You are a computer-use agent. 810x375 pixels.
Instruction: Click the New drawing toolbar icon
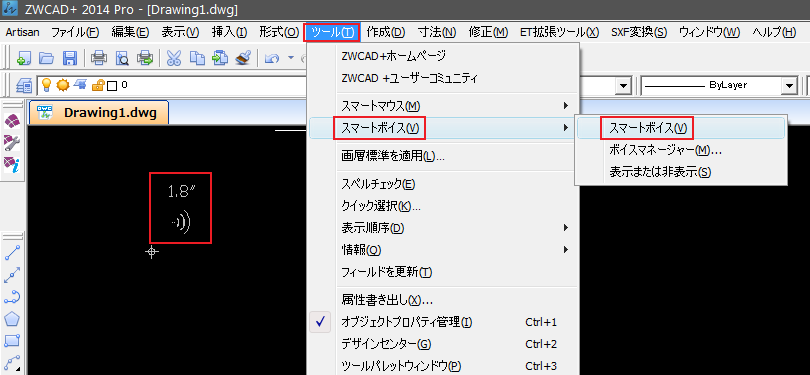(23, 58)
